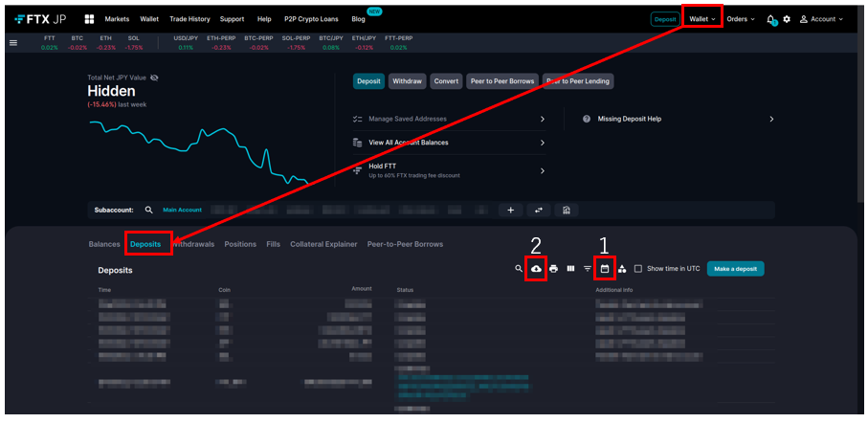Select the SOL-PERP ticker
868x423 pixels.
(296, 43)
